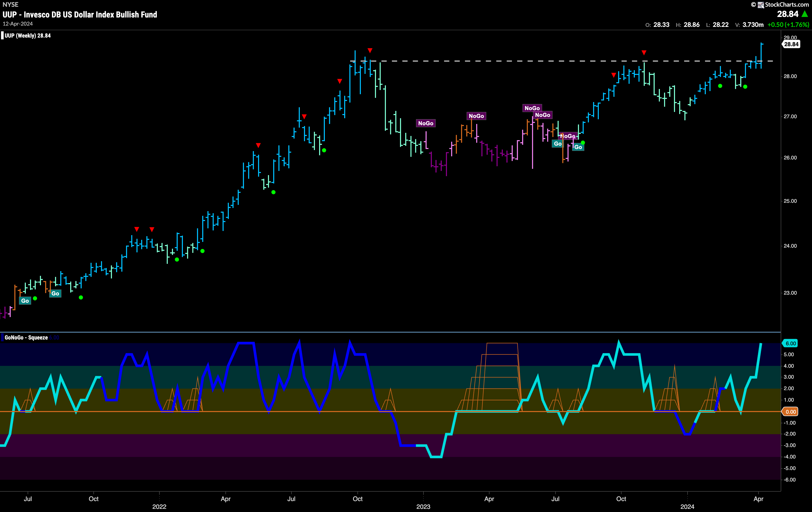Click the opening price value 28.33
The width and height of the screenshot is (812, 512).
pyautogui.click(x=661, y=25)
